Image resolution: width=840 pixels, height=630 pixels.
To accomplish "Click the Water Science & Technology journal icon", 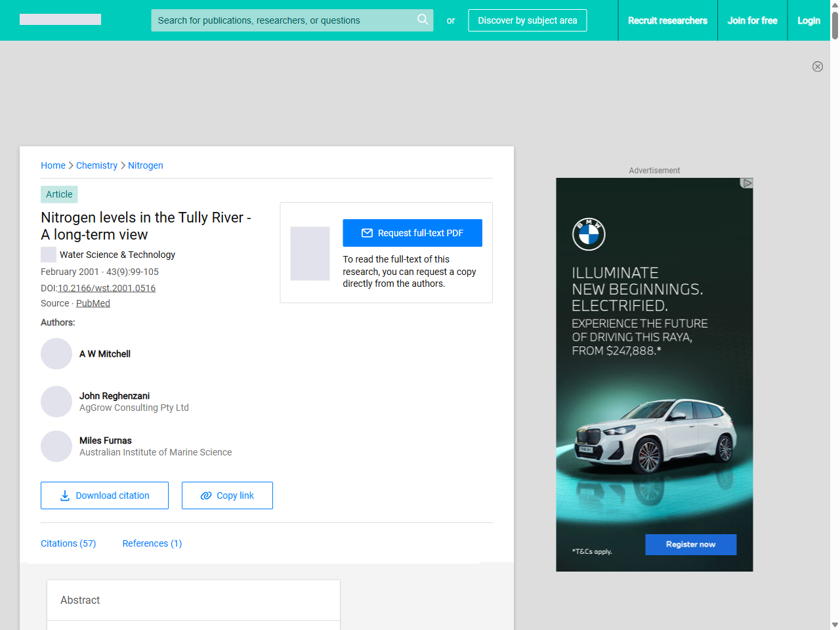I will coord(49,255).
